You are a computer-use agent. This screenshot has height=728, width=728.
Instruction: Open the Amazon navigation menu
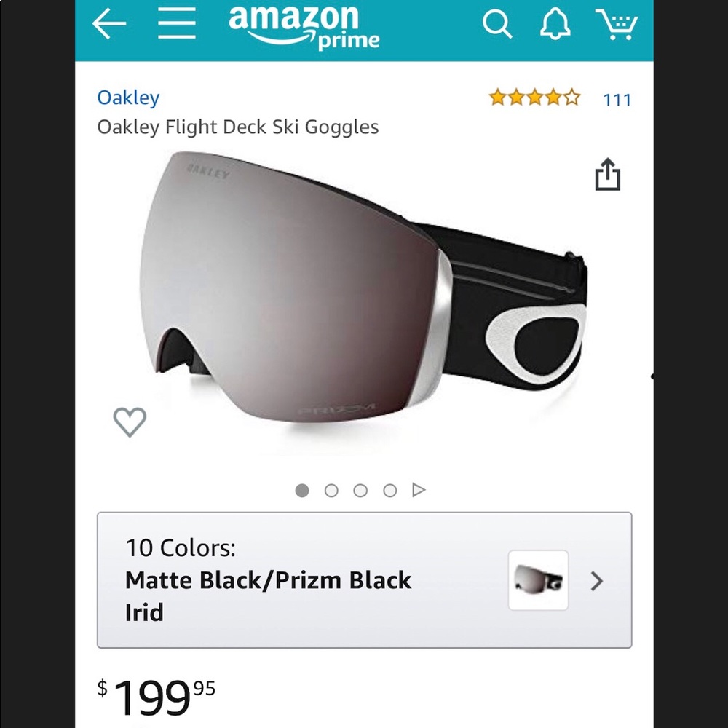(176, 23)
